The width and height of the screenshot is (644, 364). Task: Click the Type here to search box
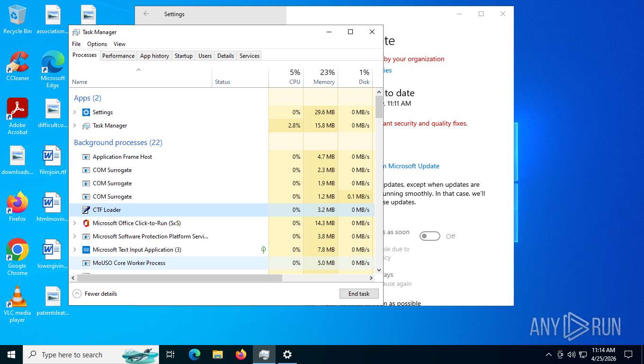tap(91, 355)
